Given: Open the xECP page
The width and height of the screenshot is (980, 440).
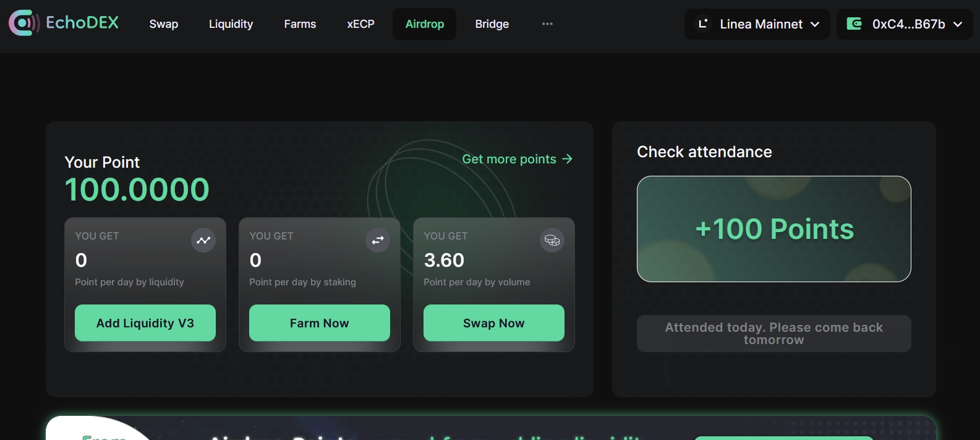Looking at the screenshot, I should point(360,24).
